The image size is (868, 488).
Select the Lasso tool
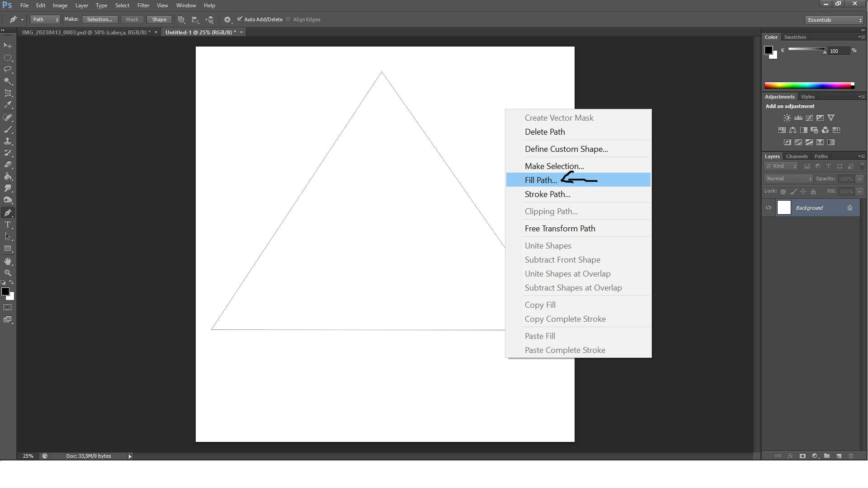tap(8, 69)
